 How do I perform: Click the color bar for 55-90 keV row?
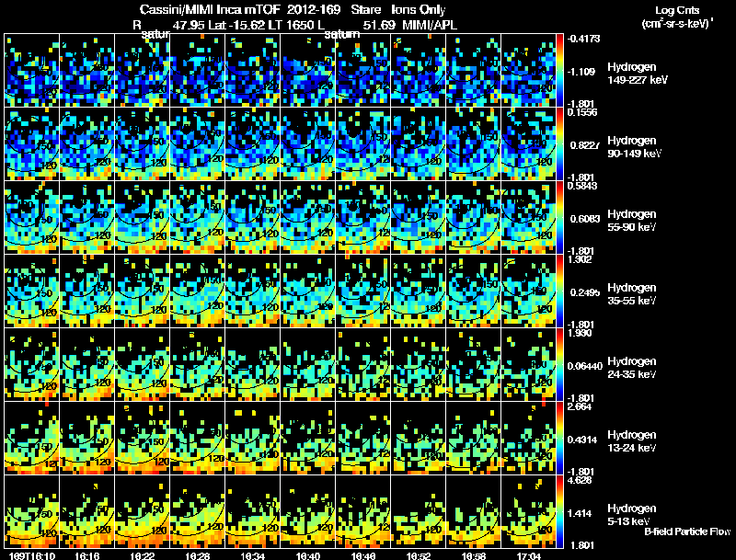pyautogui.click(x=559, y=217)
